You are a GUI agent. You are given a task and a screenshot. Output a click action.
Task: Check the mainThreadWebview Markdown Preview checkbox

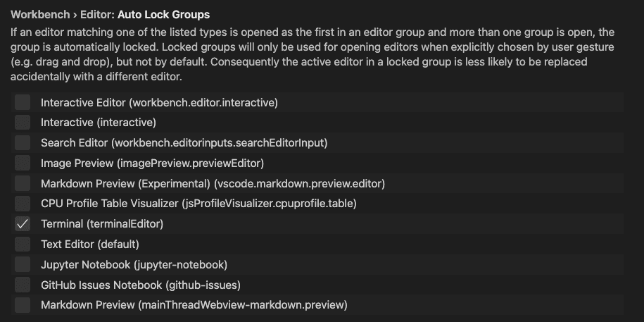[x=23, y=305]
